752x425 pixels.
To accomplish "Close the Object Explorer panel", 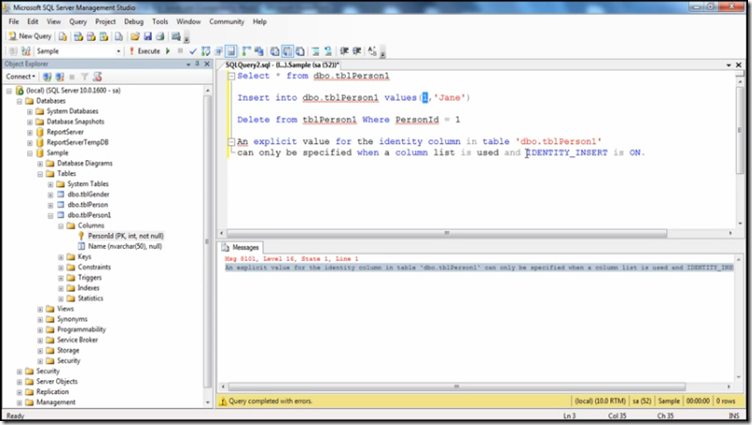I will coord(207,64).
